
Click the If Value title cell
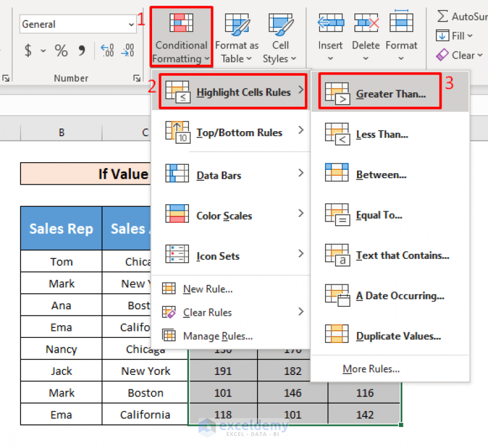point(86,174)
